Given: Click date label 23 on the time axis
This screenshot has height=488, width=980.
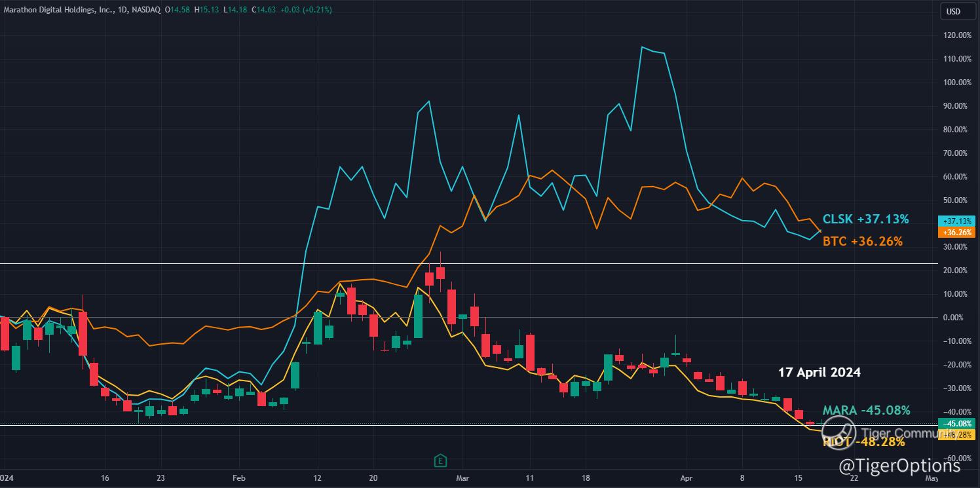Looking at the screenshot, I should tap(160, 478).
